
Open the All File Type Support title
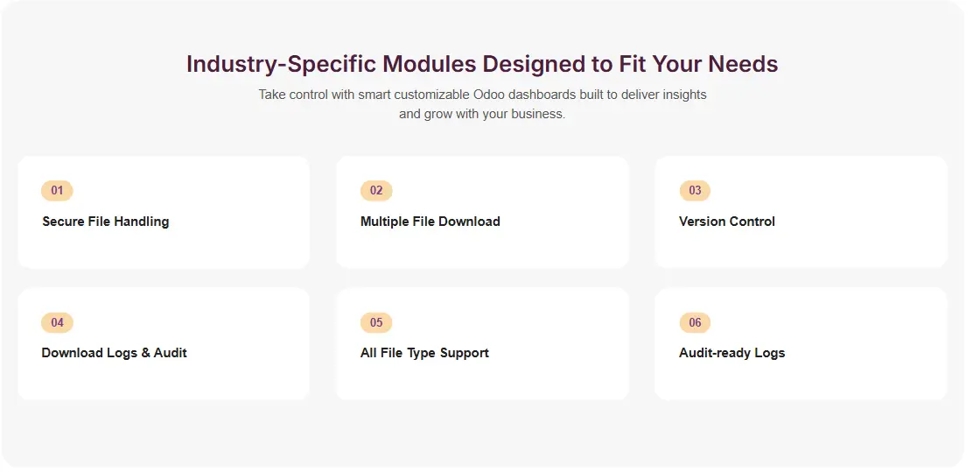424,353
